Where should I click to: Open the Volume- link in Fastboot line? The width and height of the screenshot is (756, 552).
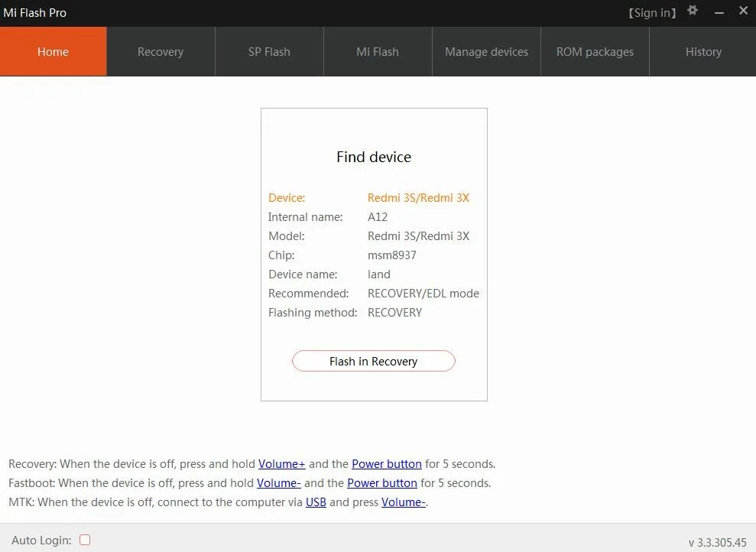[279, 482]
